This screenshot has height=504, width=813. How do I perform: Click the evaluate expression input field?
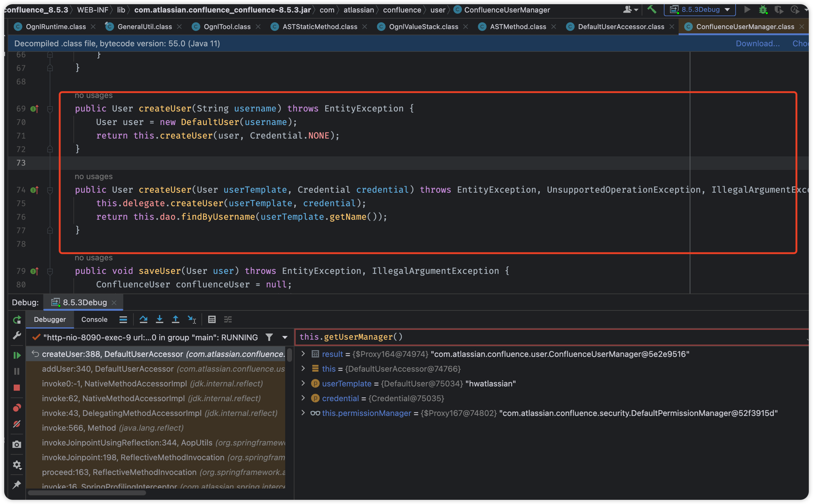(x=551, y=337)
